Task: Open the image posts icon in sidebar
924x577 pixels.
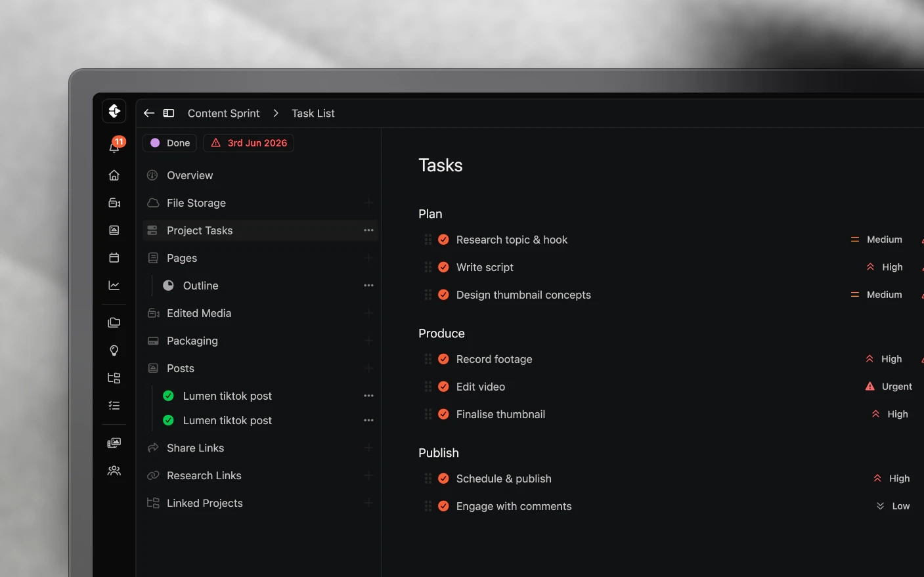Action: [x=114, y=230]
